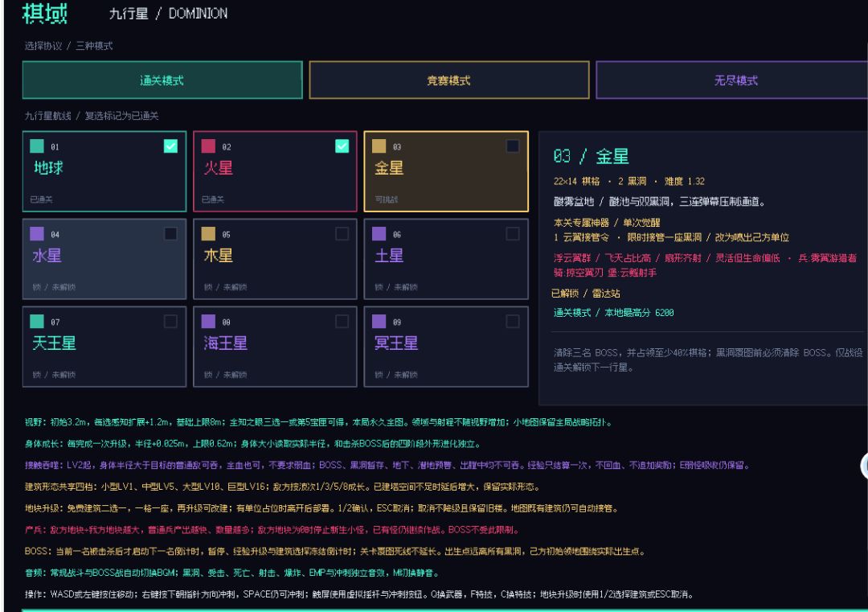868x612 pixels.
Task: Click the '已通关' status on 地球 card
Action: tap(42, 199)
